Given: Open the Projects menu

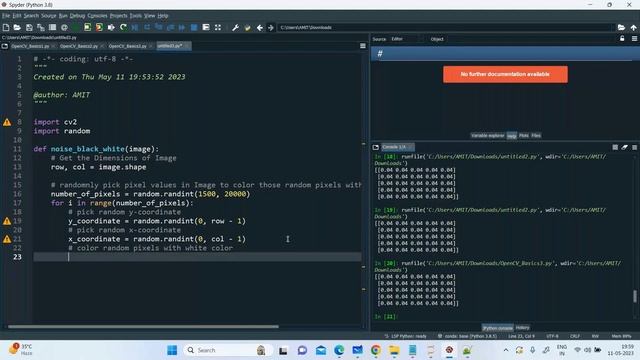Looking at the screenshot, I should point(118,16).
